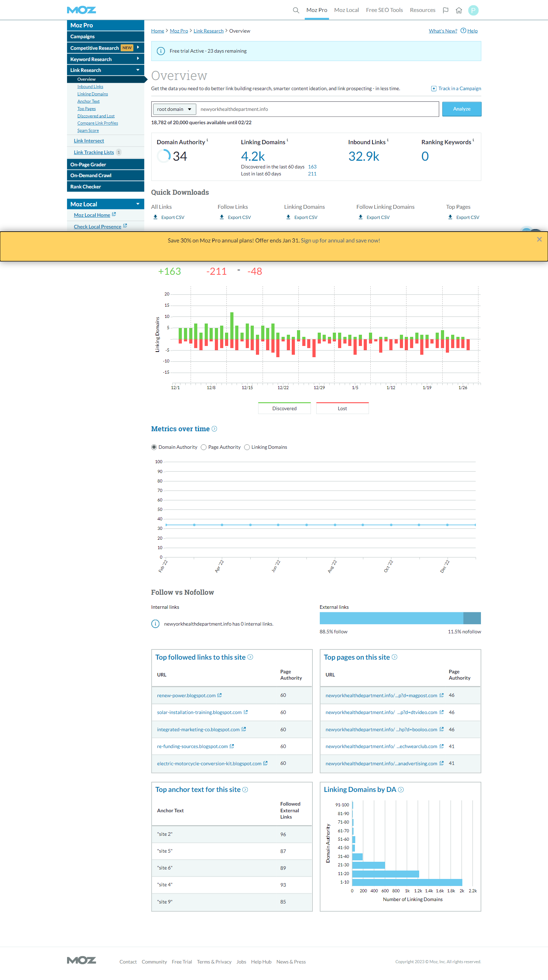The width and height of the screenshot is (548, 980).
Task: Collapse the Moz Local sidebar section
Action: (138, 204)
